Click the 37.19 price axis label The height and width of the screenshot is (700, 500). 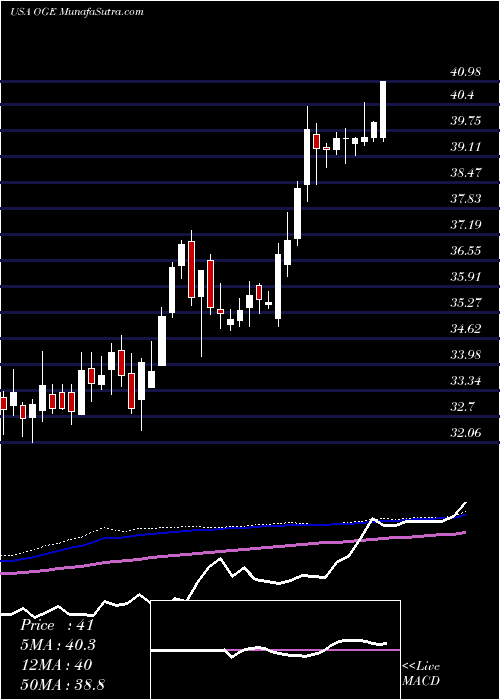coord(465,224)
